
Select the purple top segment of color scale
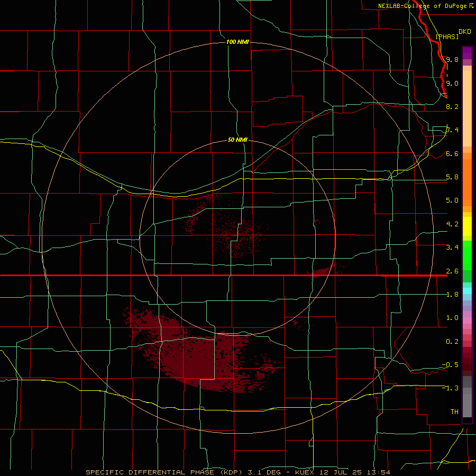pos(467,53)
